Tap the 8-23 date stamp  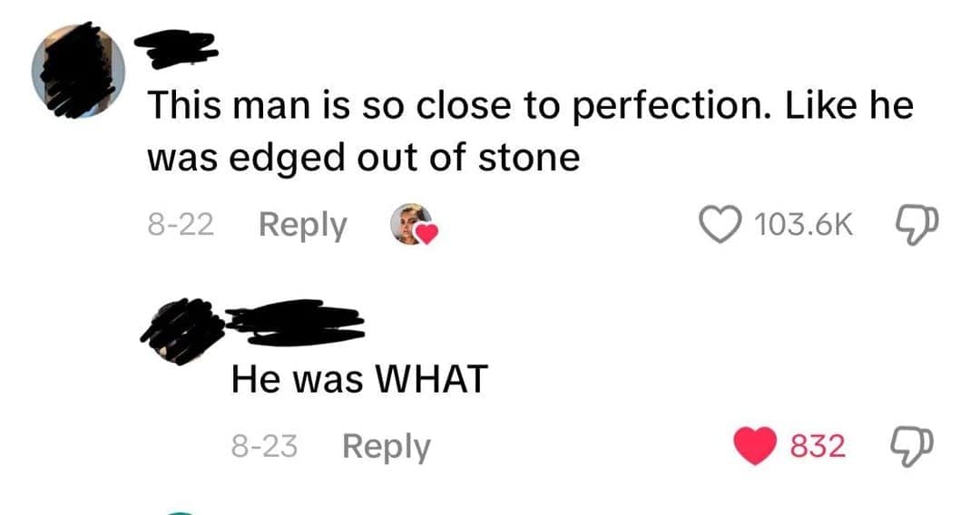click(264, 446)
